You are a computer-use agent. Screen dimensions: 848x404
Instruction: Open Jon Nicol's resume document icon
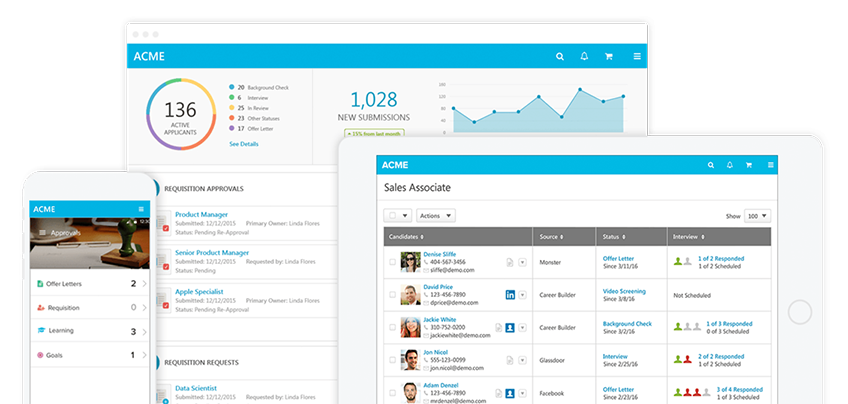(509, 360)
